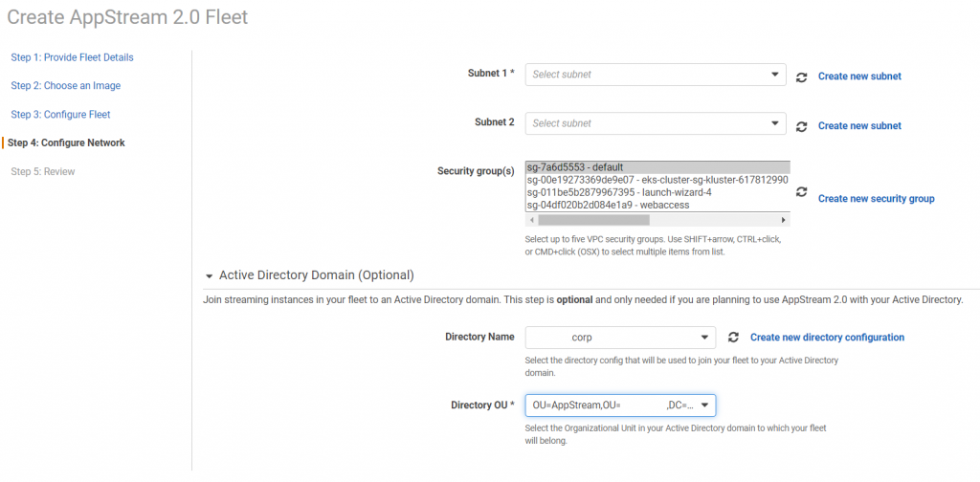Image resolution: width=980 pixels, height=482 pixels.
Task: Open the Directory OU dropdown
Action: [620, 405]
